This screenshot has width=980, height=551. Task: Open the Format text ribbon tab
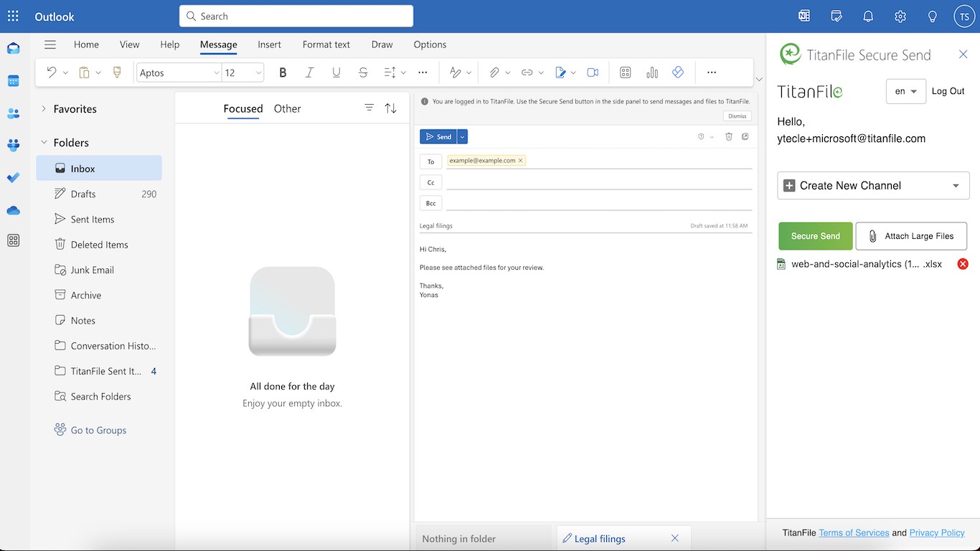pyautogui.click(x=326, y=44)
